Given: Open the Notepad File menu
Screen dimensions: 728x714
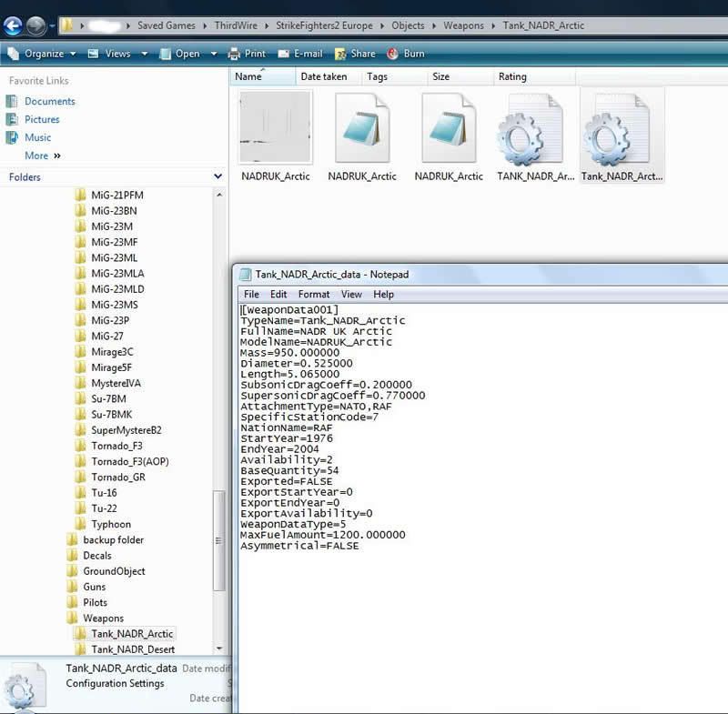Looking at the screenshot, I should pyautogui.click(x=251, y=294).
